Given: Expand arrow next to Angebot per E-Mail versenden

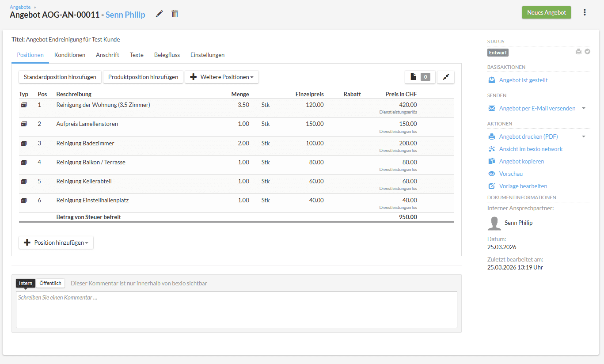Looking at the screenshot, I should [583, 108].
